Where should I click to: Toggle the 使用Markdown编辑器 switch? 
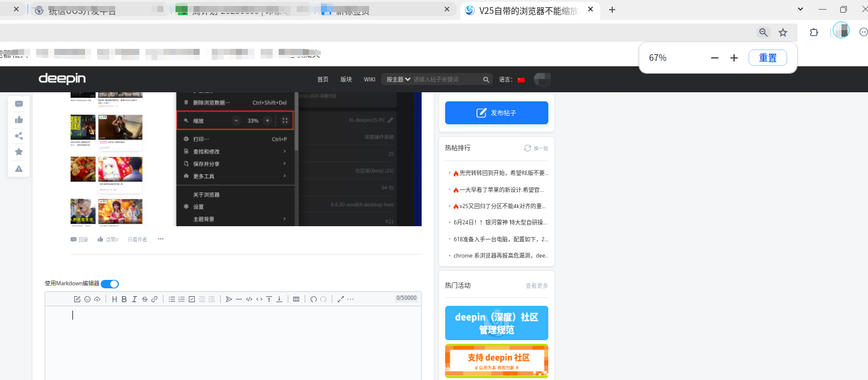pos(110,283)
